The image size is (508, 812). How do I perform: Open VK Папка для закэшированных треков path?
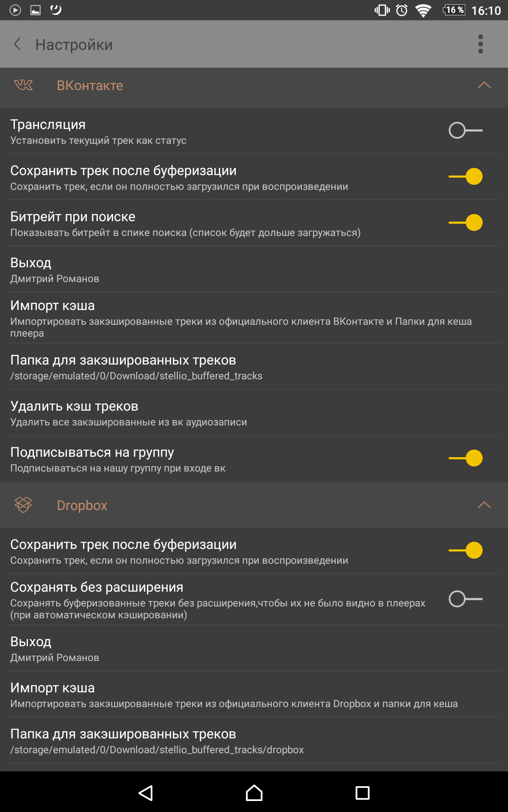coord(254,366)
